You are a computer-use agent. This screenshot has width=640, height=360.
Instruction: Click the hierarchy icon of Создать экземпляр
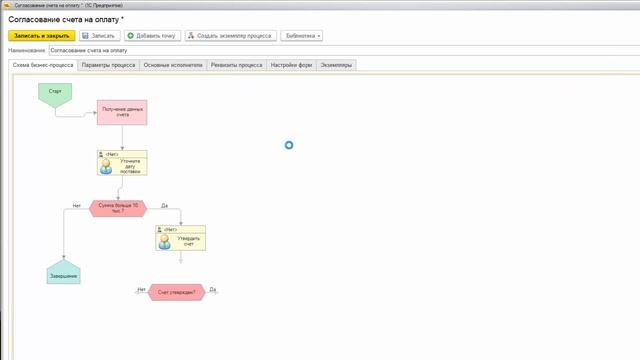191,36
